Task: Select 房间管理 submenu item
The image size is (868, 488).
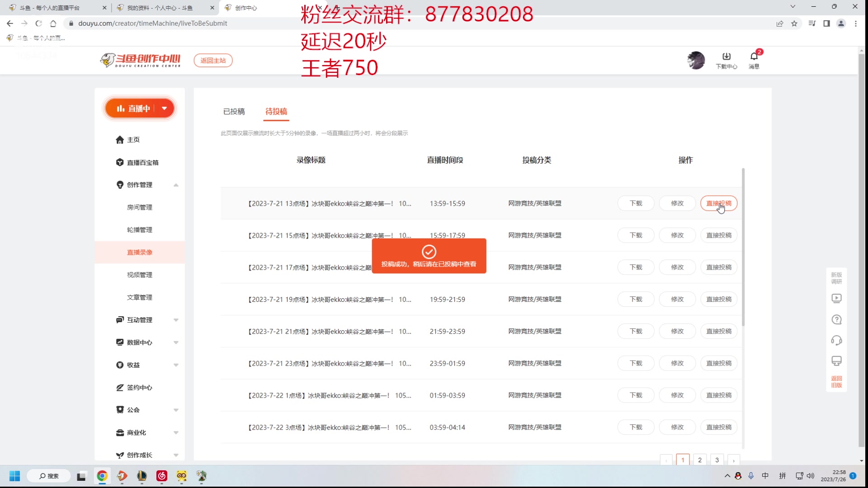Action: pyautogui.click(x=140, y=207)
